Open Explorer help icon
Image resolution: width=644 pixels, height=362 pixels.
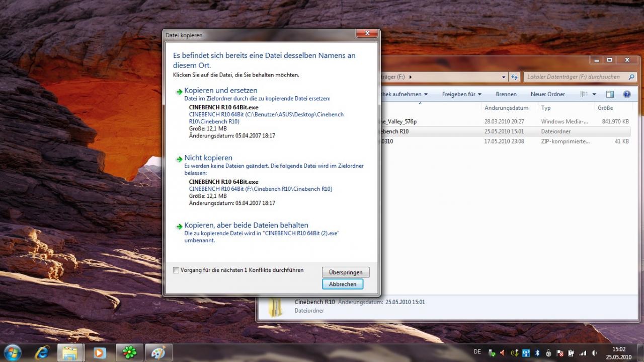[x=627, y=94]
